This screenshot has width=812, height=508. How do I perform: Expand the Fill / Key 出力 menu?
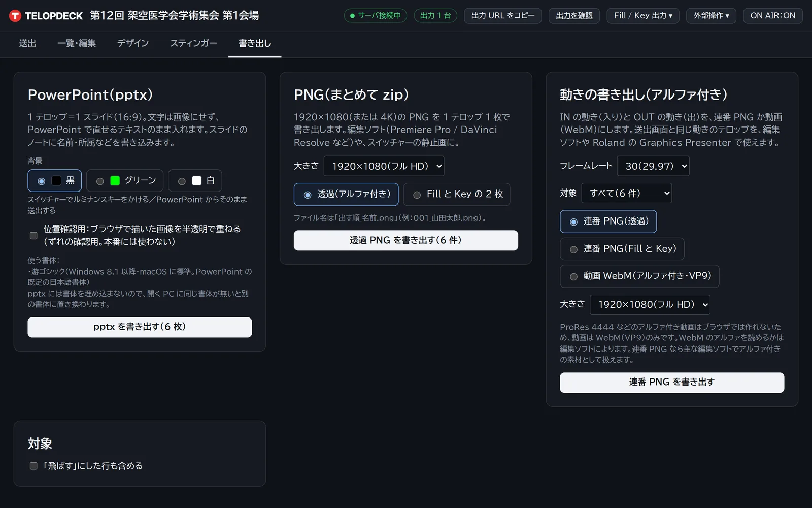point(643,16)
